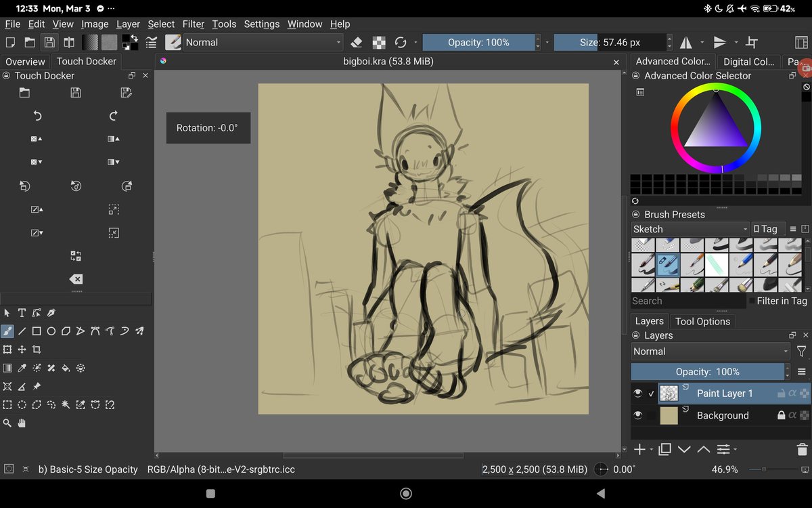Screen dimensions: 812x508
Task: Open the brush editor settings icon
Action: point(152,42)
